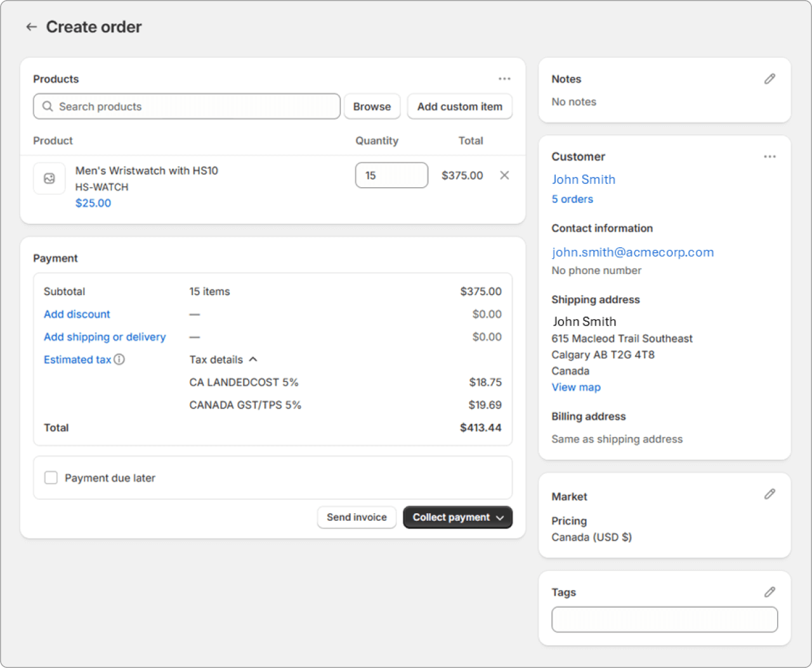Click the Browse products button
Viewport: 812px width, 668px height.
(372, 107)
